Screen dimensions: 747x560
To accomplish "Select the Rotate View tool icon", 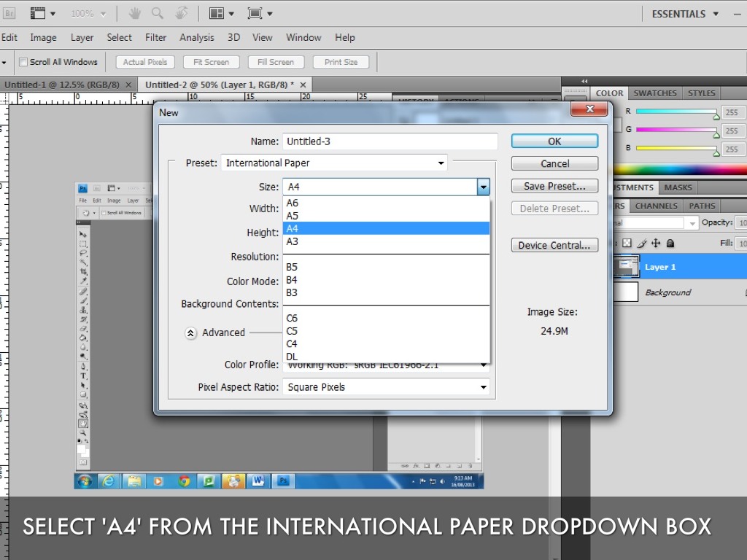I will point(182,13).
